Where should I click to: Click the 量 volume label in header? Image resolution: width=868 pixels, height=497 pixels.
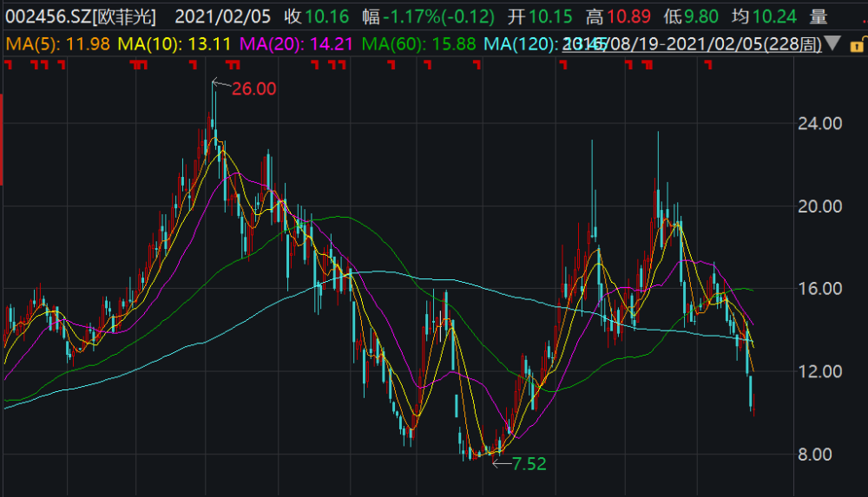click(x=819, y=16)
